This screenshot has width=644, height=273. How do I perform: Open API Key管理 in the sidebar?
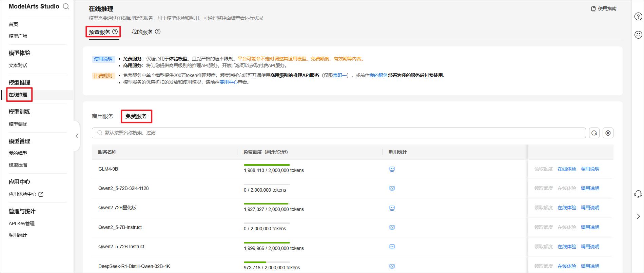point(22,223)
